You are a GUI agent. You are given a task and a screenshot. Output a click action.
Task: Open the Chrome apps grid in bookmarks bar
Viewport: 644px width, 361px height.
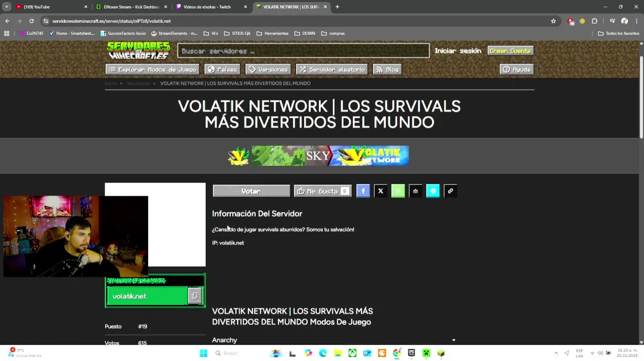(7, 34)
